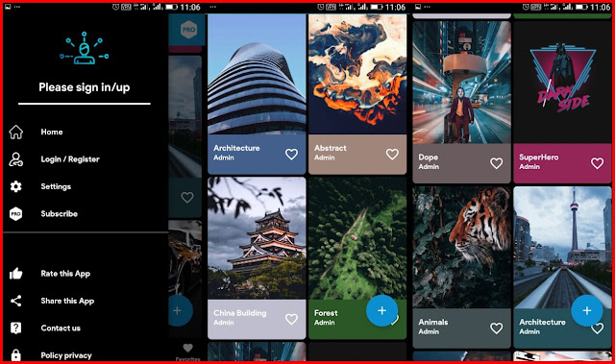Favorite the Architecture card with the curved skyscraper
The width and height of the screenshot is (615, 364).
pyautogui.click(x=291, y=154)
